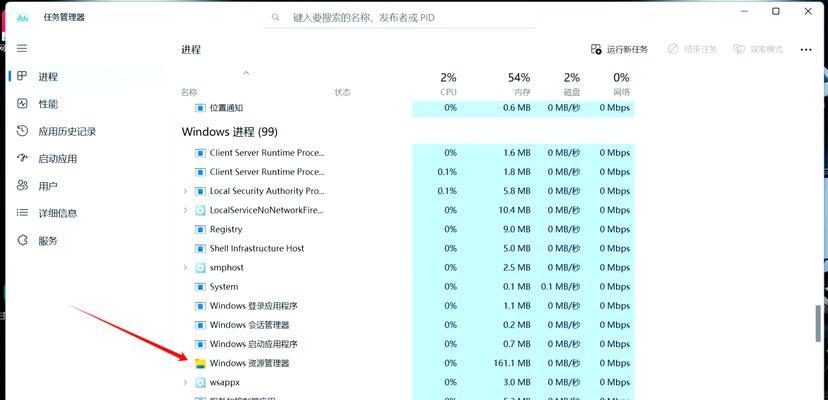Click the 进程 sidebar icon
The width and height of the screenshot is (828, 400).
pos(22,76)
